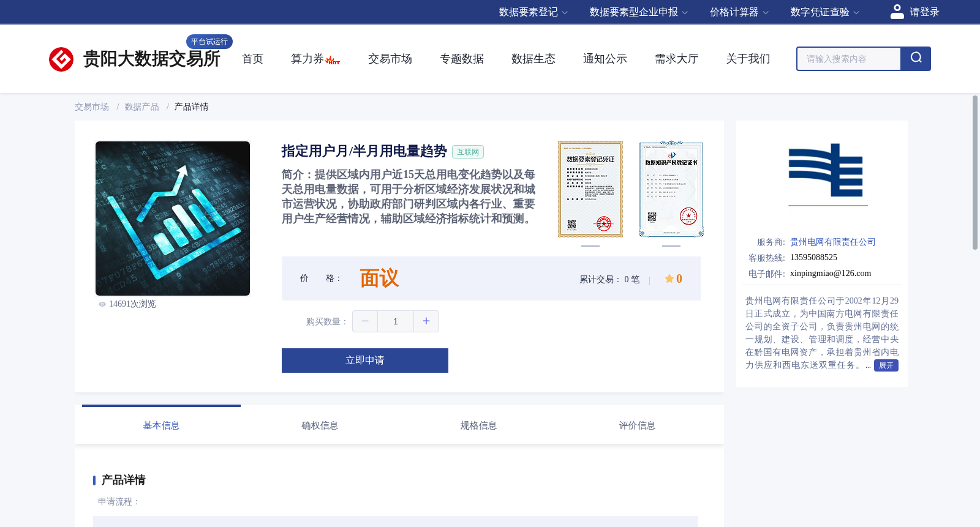The height and width of the screenshot is (527, 980).
Task: Open the 关于我们 nav item
Action: [x=748, y=59]
